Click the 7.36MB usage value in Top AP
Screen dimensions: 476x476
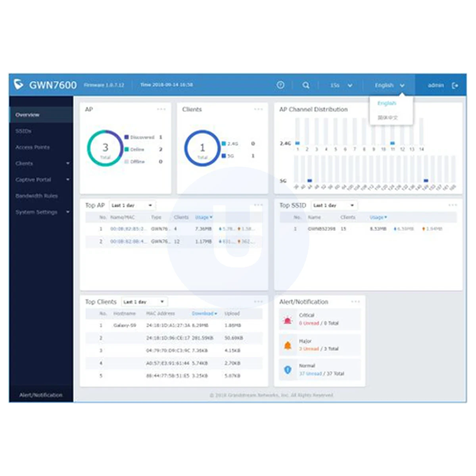tap(203, 229)
